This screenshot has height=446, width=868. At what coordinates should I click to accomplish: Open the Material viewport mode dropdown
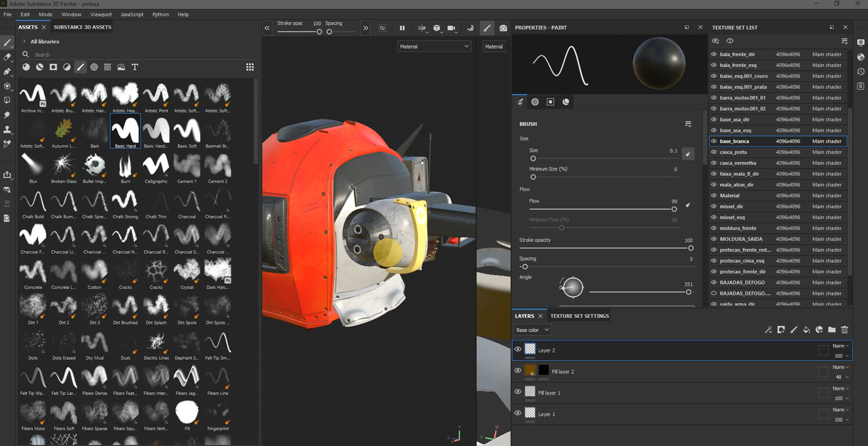(434, 47)
